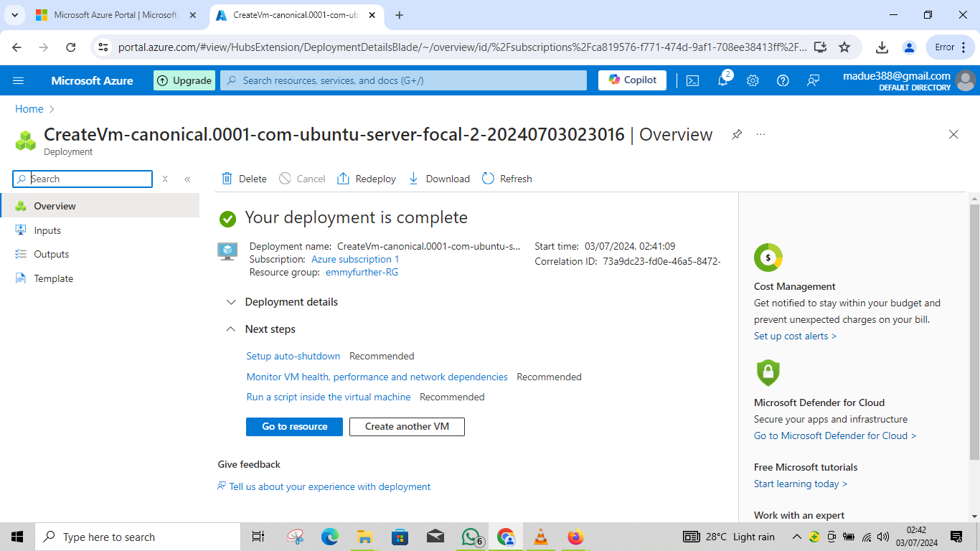Open the Support and troubleshooting help icon
Viewport: 980px width, 551px height.
[783, 80]
